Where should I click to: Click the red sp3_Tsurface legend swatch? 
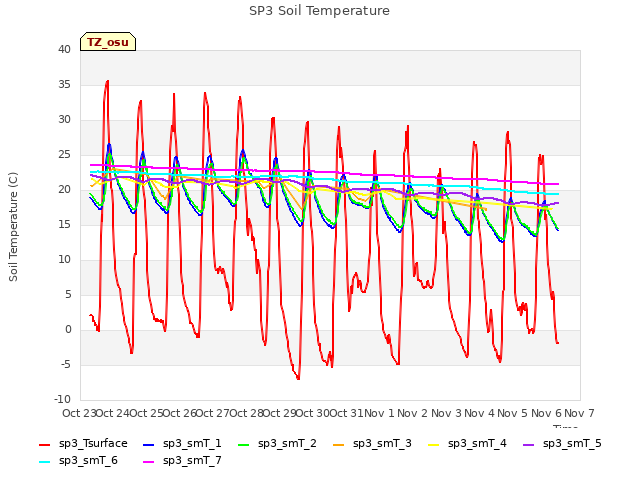pos(44,444)
